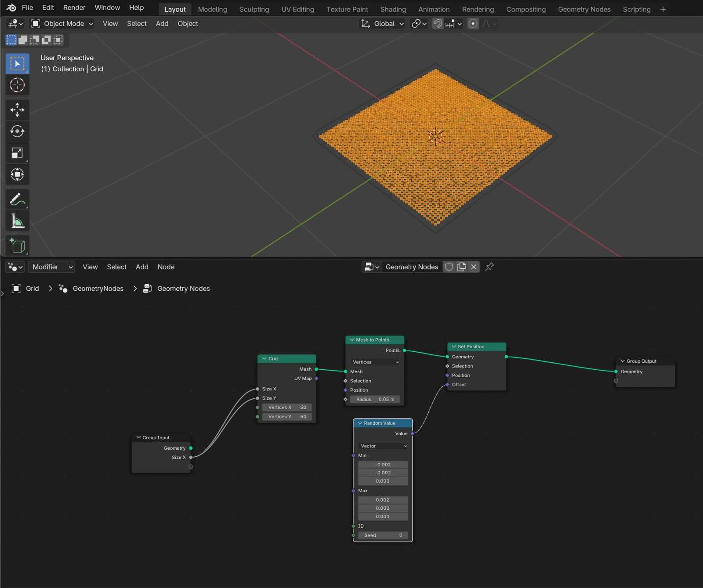Click the Seed field in Random Value
Screen dimensions: 703x588
(383, 535)
